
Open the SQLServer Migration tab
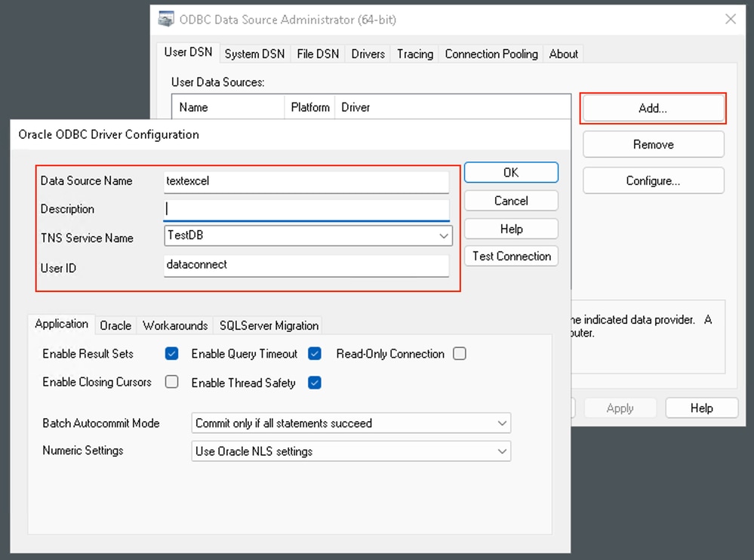point(269,326)
